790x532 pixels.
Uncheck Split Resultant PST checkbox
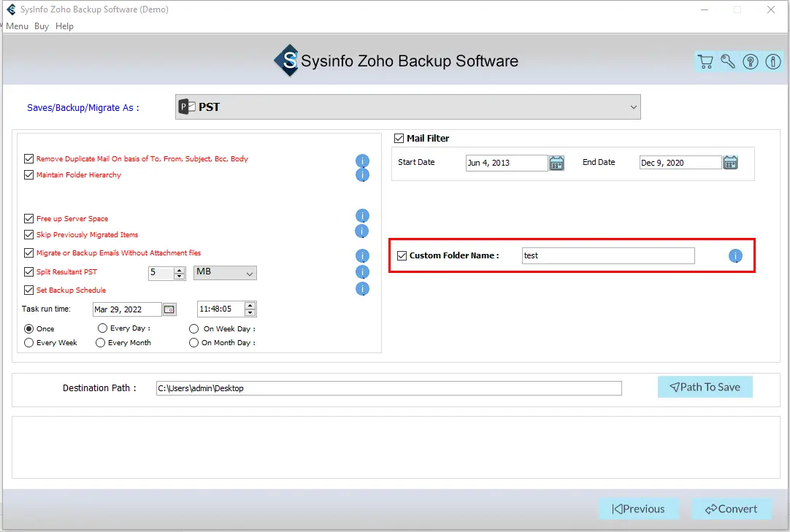pyautogui.click(x=28, y=272)
